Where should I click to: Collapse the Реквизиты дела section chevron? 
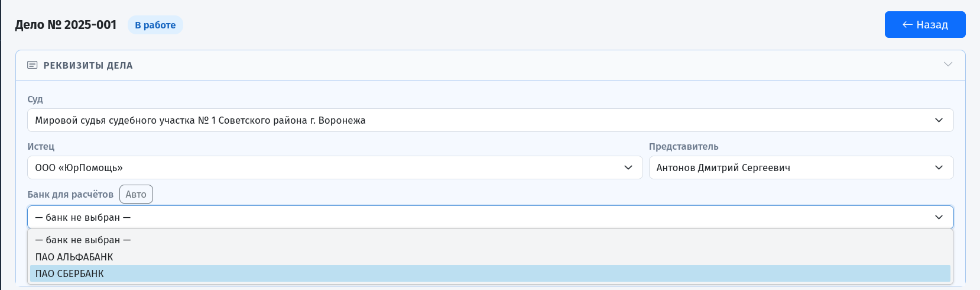click(x=948, y=65)
